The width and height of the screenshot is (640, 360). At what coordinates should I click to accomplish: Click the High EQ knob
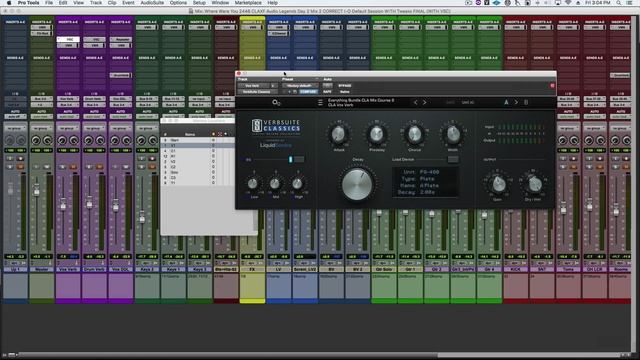[298, 184]
